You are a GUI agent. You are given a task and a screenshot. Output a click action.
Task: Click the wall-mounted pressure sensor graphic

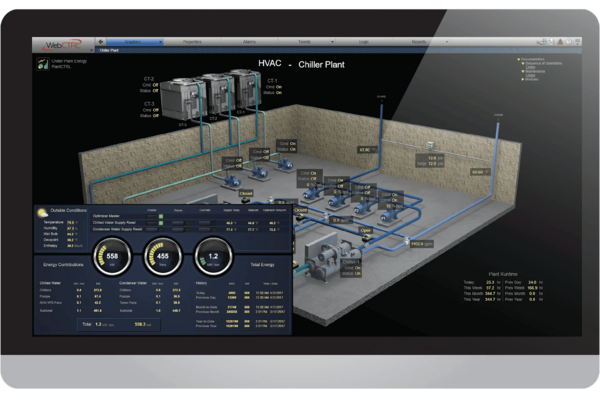[430, 145]
